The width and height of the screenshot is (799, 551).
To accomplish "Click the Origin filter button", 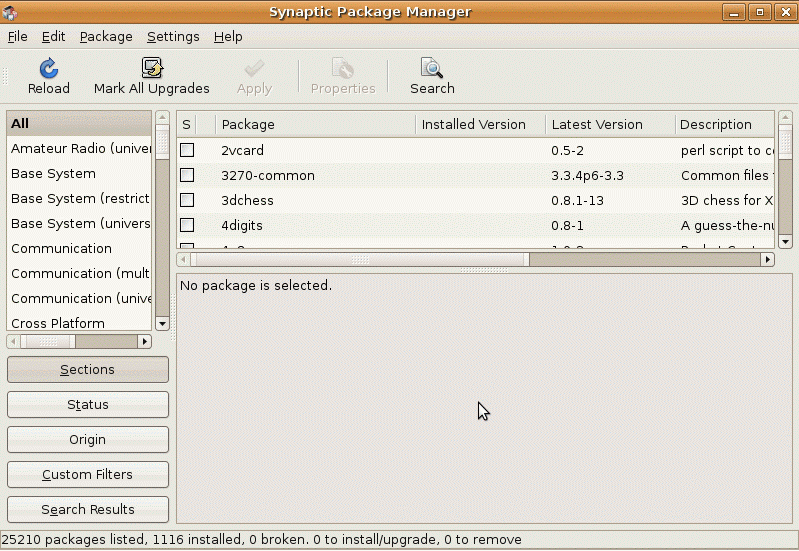I will (x=88, y=440).
